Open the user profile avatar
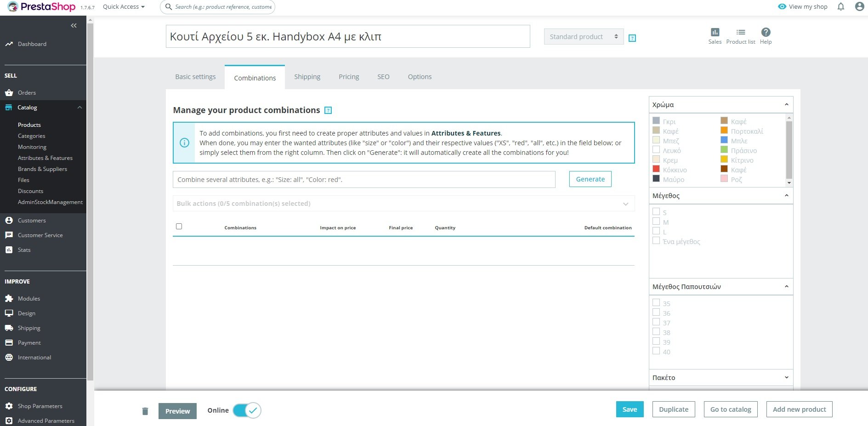 [x=860, y=6]
